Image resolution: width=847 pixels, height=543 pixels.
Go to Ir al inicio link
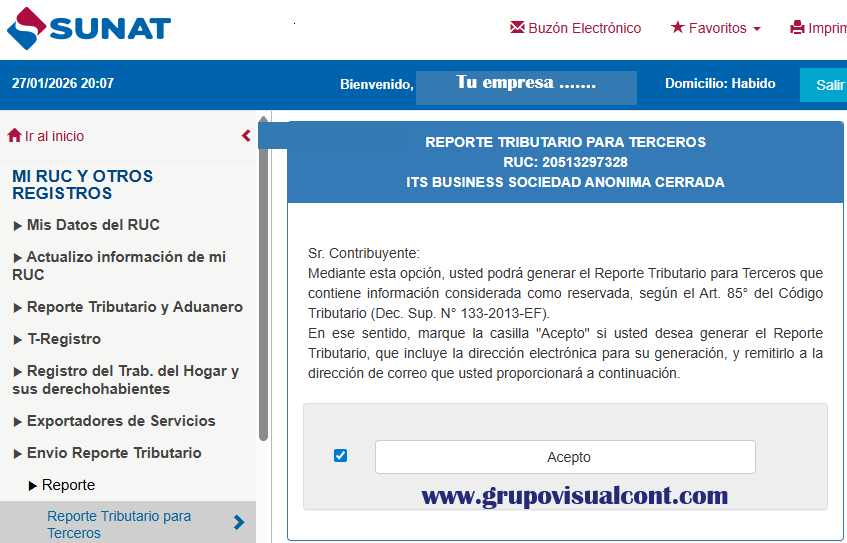pos(54,136)
